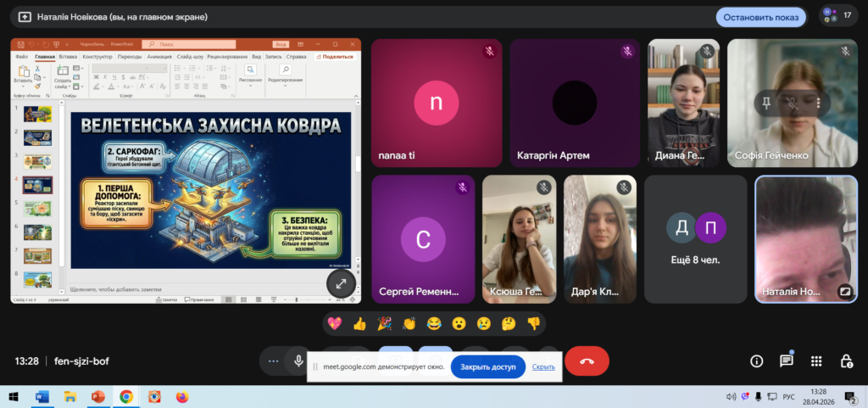Click the 'Скрыть' link
Screen dimensions: 868x408
click(543, 366)
